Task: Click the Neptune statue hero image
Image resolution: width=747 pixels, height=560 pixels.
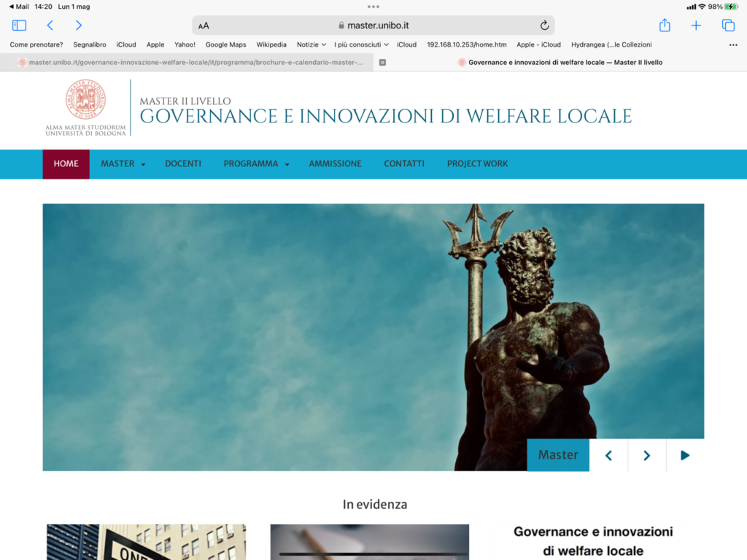Action: point(373,337)
